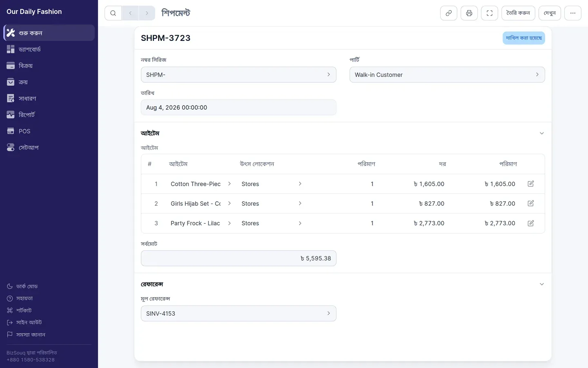Click the দাখিল করা হয়েছে status badge
This screenshot has height=368, width=588.
(523, 38)
